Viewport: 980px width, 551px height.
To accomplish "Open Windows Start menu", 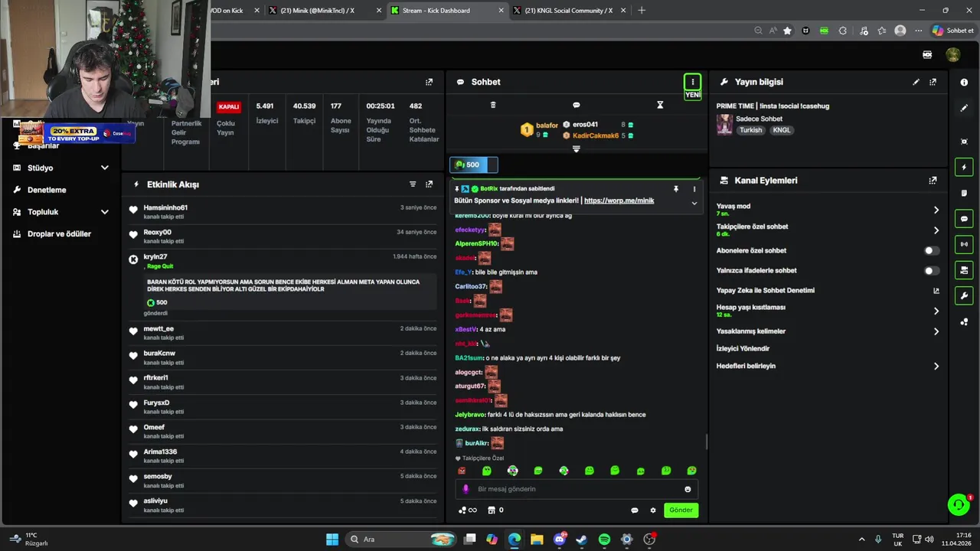I will [332, 540].
